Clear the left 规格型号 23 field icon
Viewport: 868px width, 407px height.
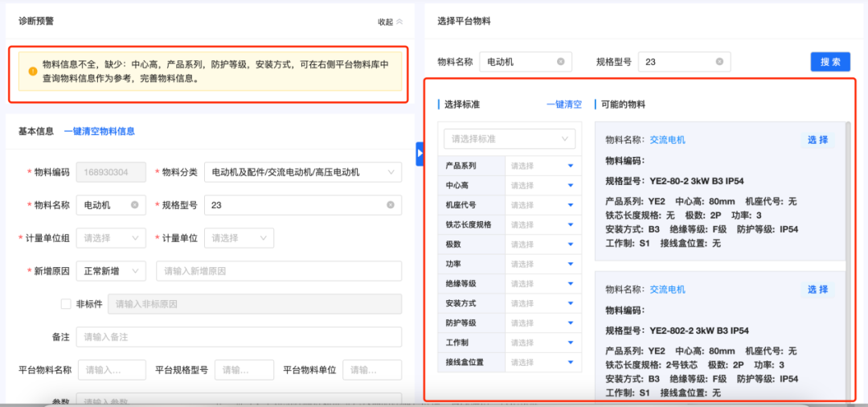(x=391, y=205)
